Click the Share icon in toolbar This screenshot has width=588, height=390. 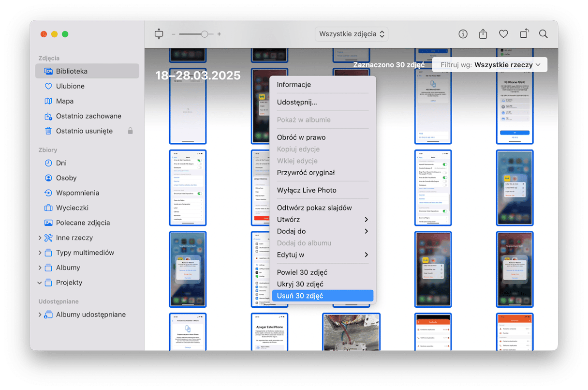483,34
